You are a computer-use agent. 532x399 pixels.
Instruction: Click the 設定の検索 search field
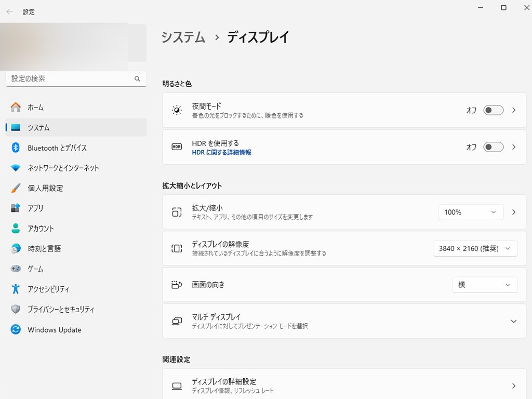70,79
